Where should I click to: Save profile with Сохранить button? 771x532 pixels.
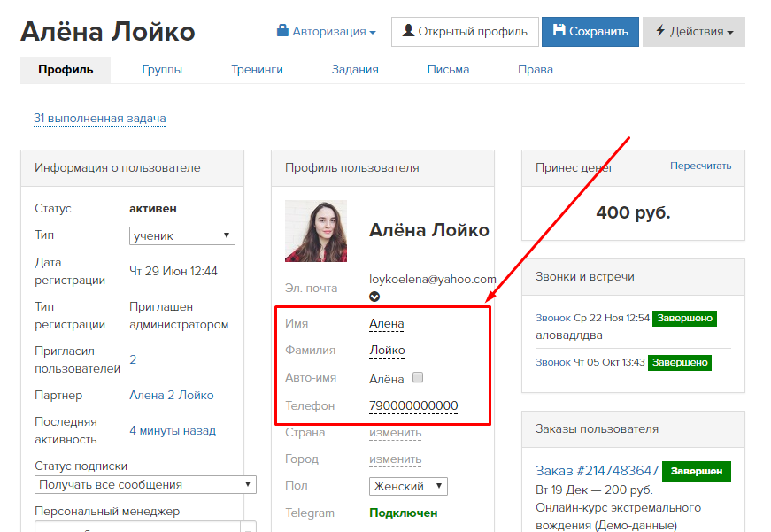coord(590,32)
